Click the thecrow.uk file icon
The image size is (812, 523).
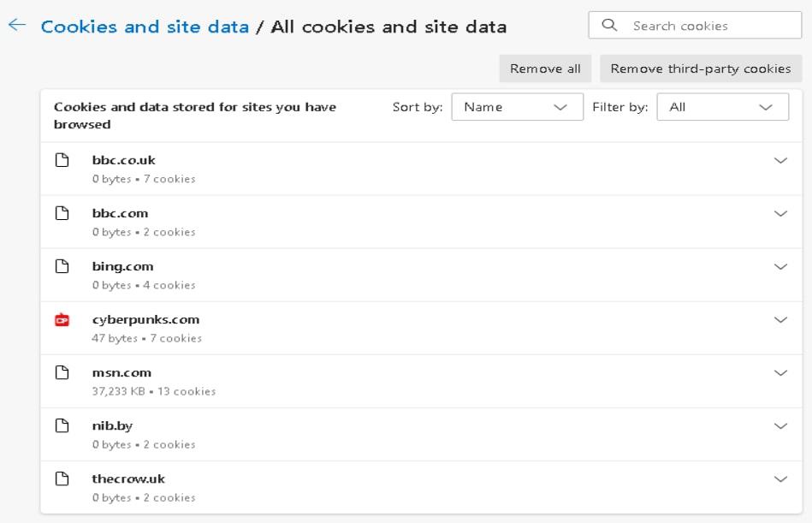pos(62,478)
